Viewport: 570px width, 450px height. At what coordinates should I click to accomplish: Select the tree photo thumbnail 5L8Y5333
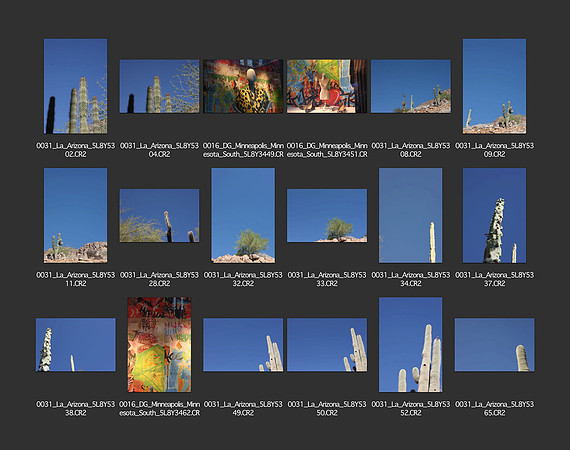point(327,215)
